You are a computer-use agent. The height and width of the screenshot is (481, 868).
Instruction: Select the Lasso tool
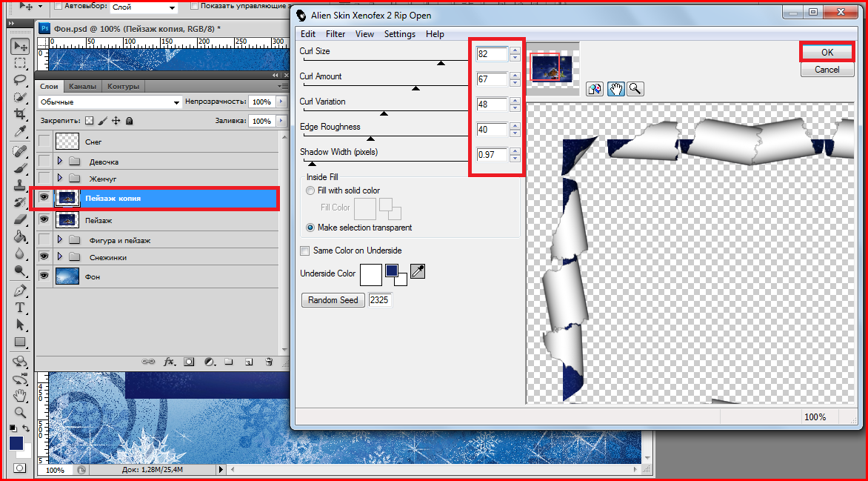coord(21,79)
